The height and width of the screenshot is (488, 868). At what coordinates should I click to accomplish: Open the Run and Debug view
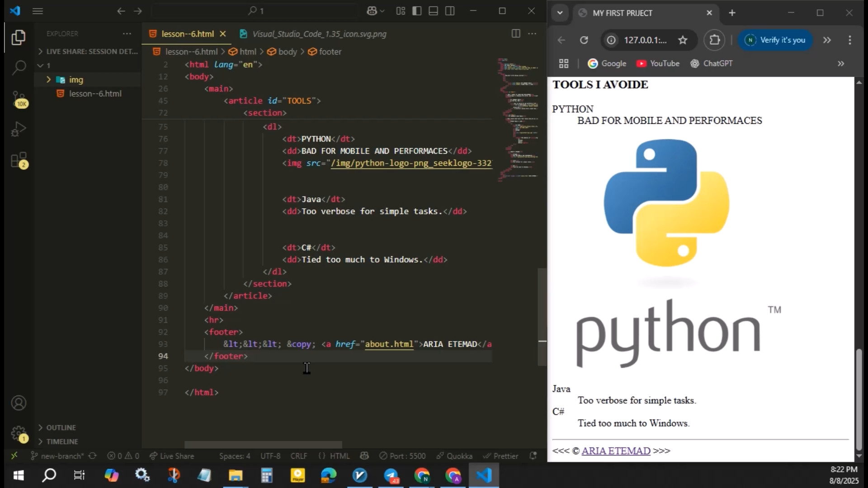pos(19,129)
